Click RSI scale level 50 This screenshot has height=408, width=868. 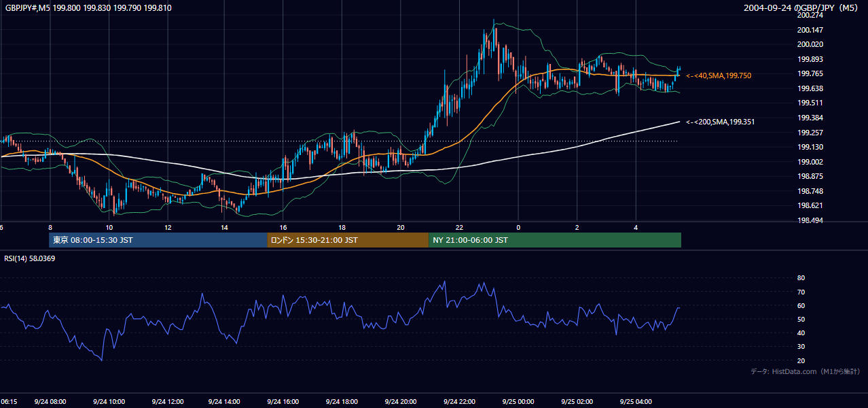tap(801, 319)
